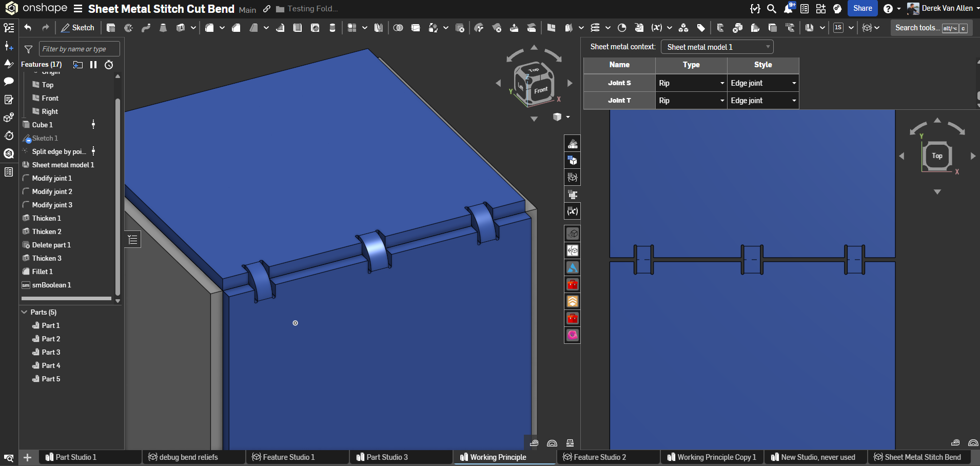
Task: Click the Front face of the view cube
Action: [541, 91]
